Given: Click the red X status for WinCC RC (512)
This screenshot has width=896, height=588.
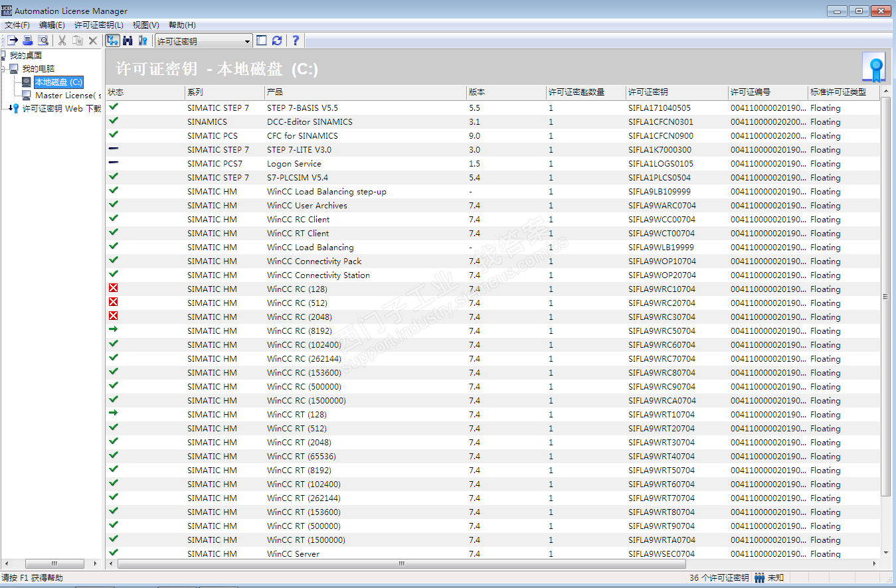Looking at the screenshot, I should coord(114,302).
